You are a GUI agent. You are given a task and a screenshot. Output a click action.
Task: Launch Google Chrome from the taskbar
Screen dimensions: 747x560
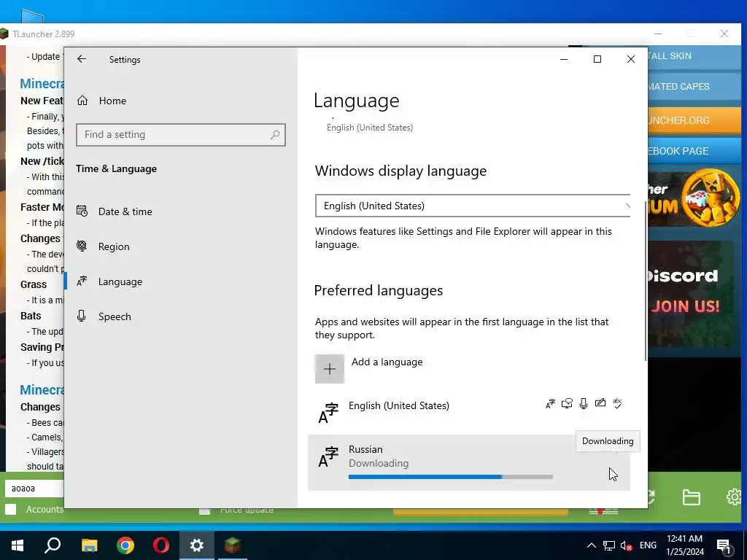coord(125,545)
